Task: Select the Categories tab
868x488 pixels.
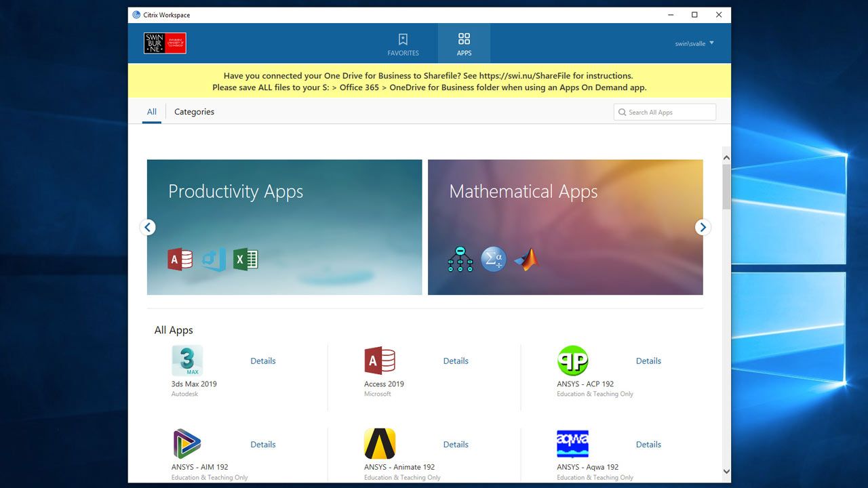Action: point(194,112)
